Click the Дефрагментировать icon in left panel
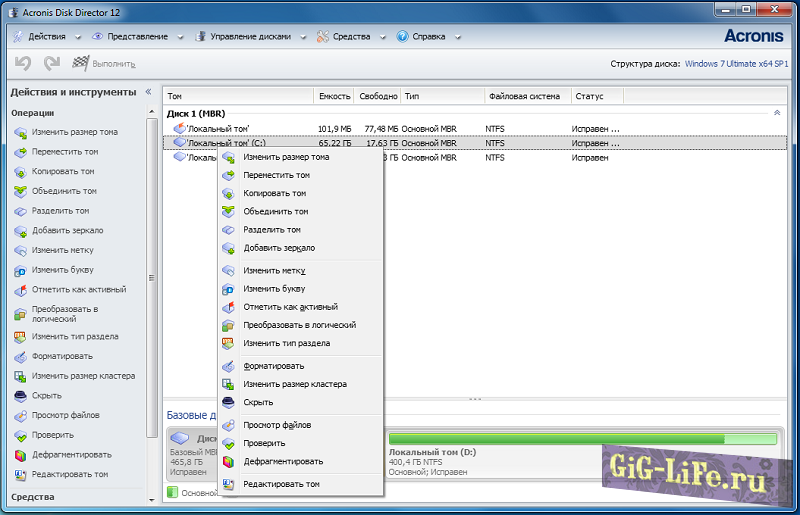 pyautogui.click(x=20, y=455)
